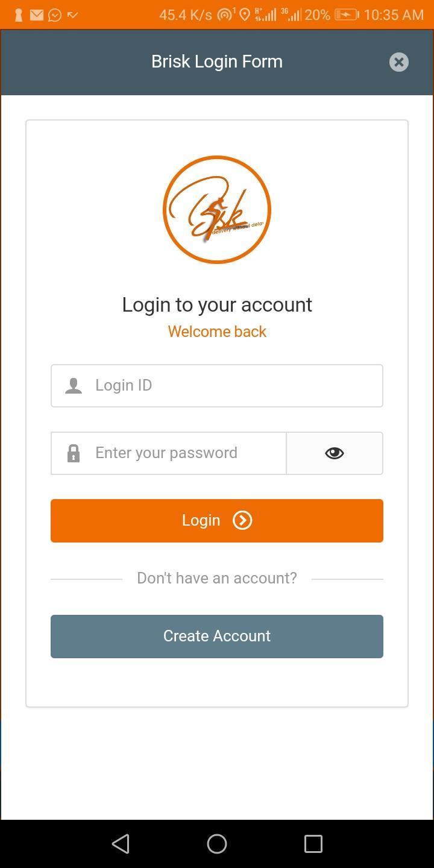This screenshot has height=868, width=434.
Task: Click the Don't have an account? text
Action: point(217,578)
